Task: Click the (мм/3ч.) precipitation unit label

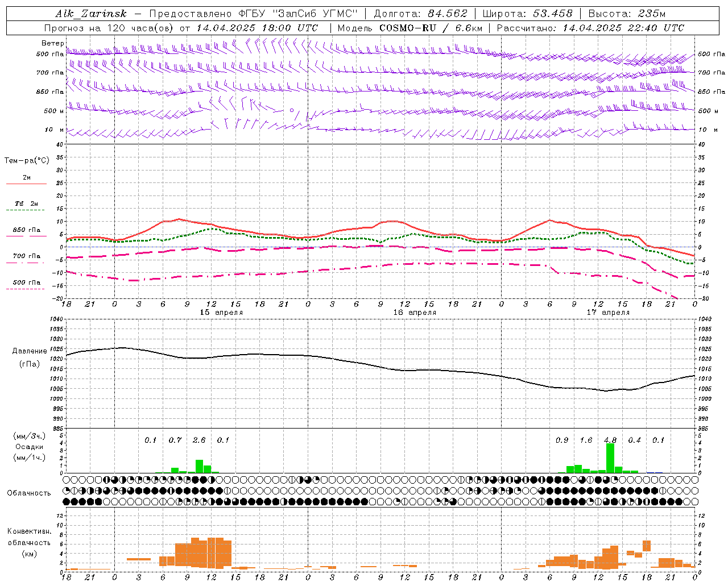Action: click(29, 436)
